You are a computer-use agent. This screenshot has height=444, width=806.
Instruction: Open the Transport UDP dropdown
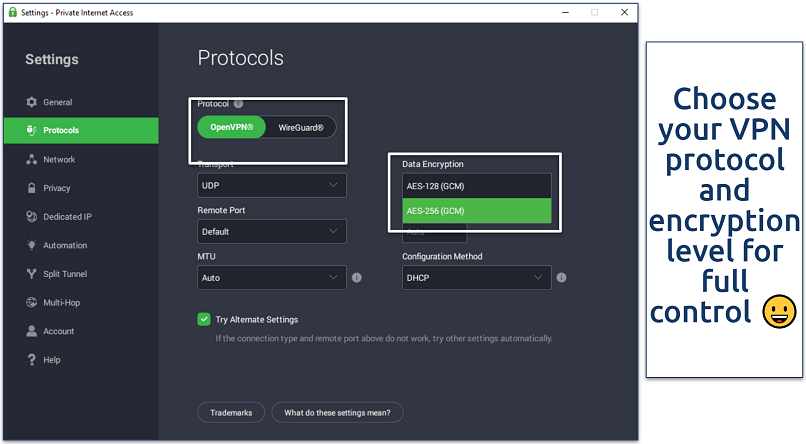click(x=271, y=186)
